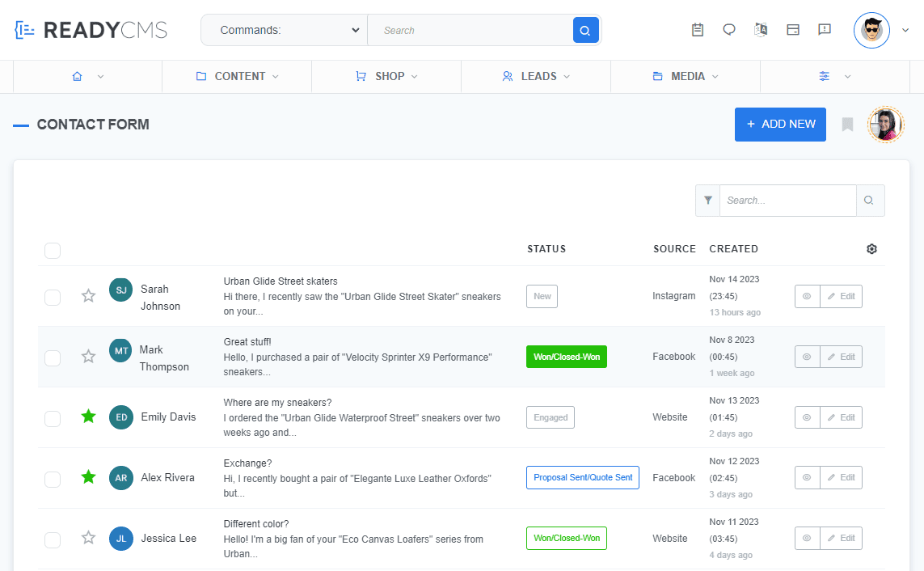
Task: View the Jessica Lee message via eye icon
Action: 808,538
